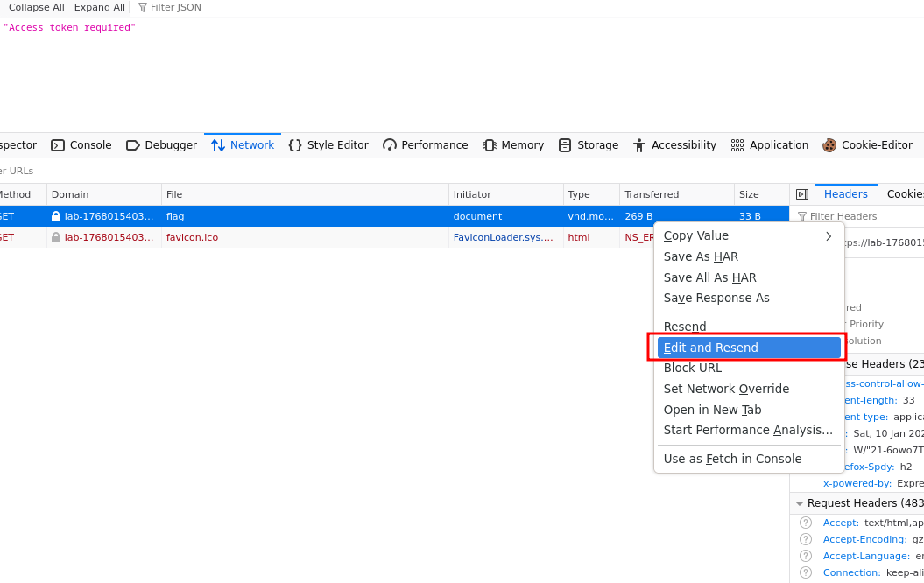924x583 pixels.
Task: Toggle the network details pane icon
Action: point(802,194)
